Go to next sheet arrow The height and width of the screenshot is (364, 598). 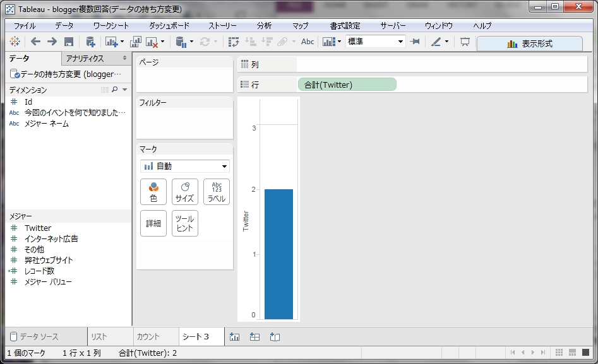click(x=533, y=353)
